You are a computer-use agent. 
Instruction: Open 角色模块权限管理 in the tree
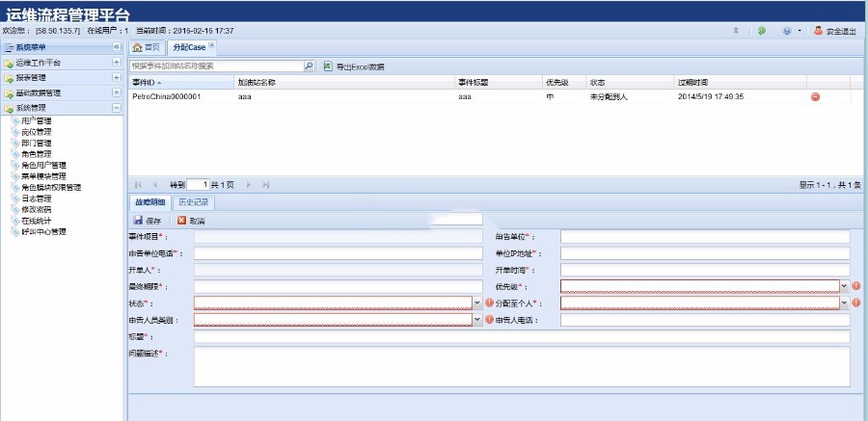(51, 188)
